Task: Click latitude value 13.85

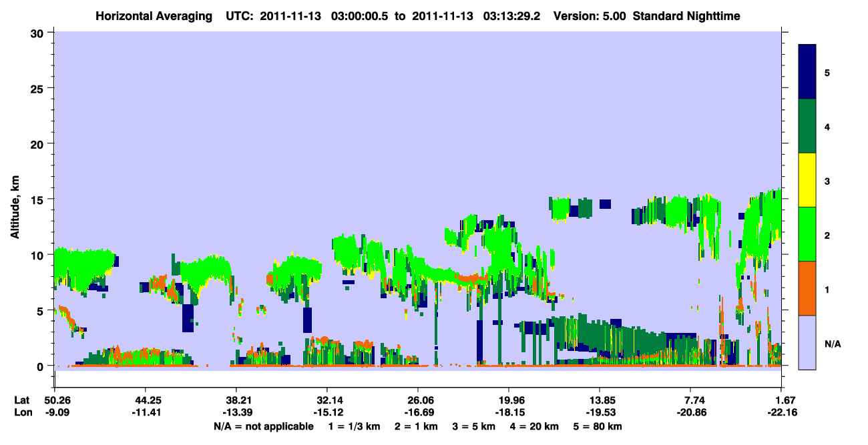Action: point(600,400)
